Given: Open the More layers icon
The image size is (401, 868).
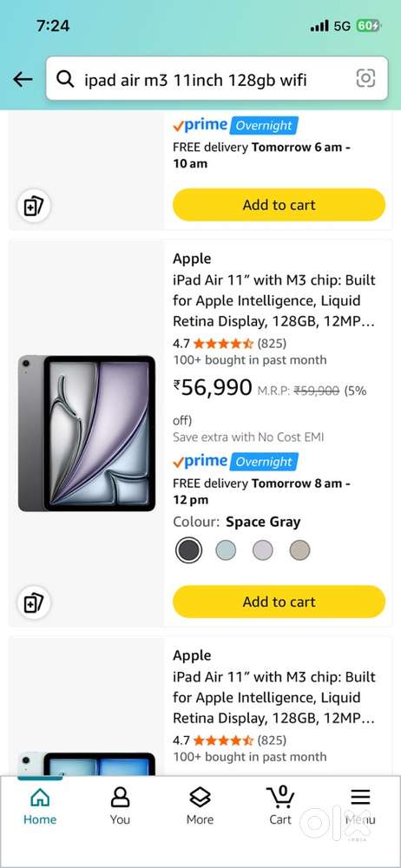Looking at the screenshot, I should coord(200,806).
